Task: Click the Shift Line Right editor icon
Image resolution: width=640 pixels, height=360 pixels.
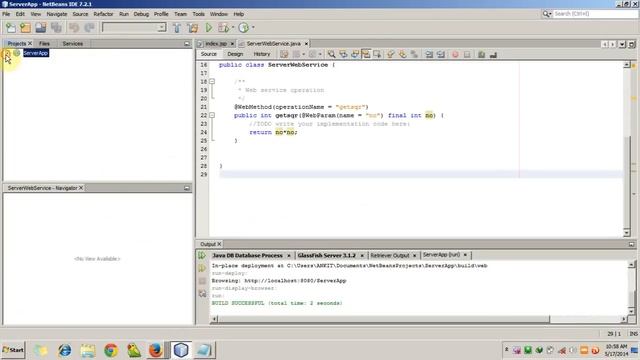Action: coord(441,54)
